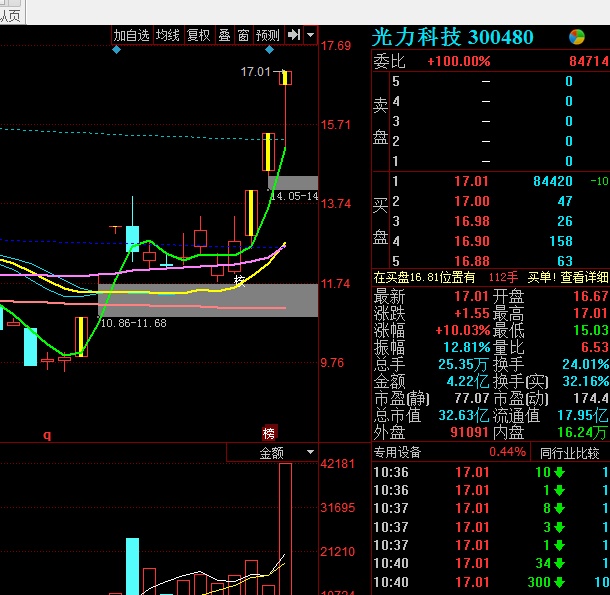Viewport: 610px width, 595px height.
Task: Click the red q marker below chart
Action: (46, 435)
